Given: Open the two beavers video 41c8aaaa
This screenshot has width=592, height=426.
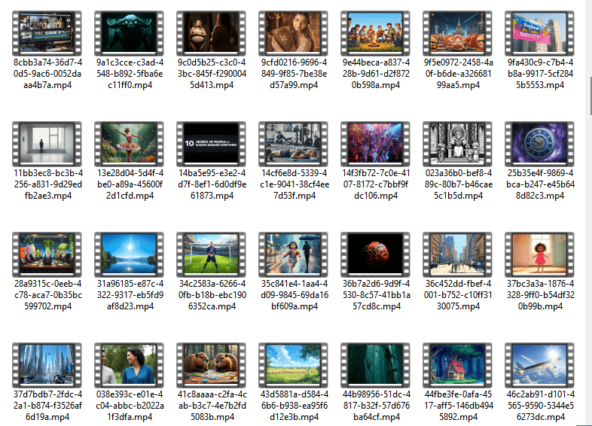Looking at the screenshot, I should pos(211,365).
